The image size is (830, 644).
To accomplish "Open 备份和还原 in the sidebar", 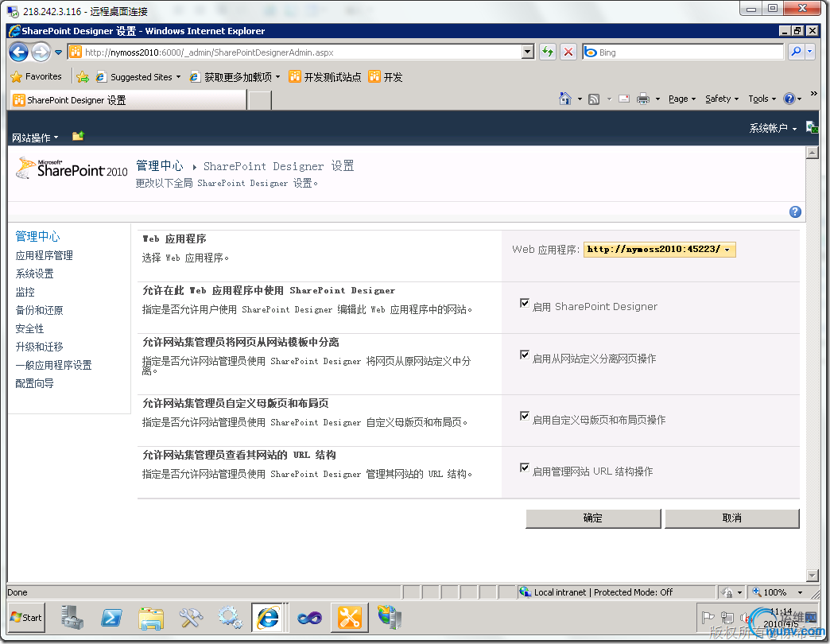I will tap(40, 310).
